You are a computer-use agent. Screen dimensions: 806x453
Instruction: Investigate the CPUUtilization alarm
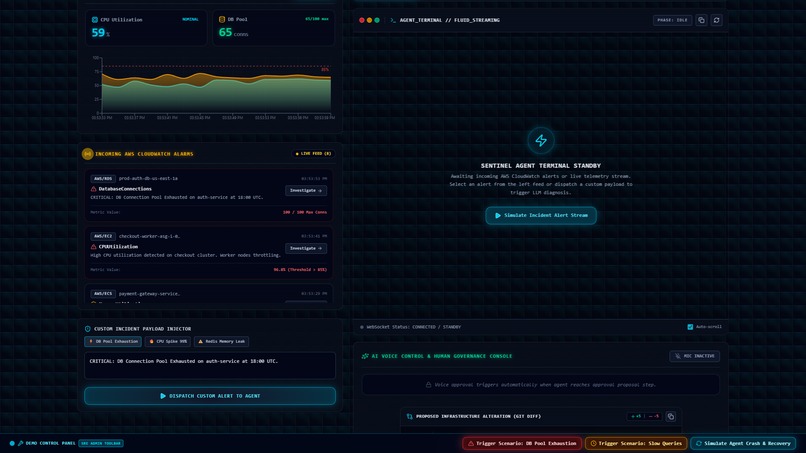[306, 248]
